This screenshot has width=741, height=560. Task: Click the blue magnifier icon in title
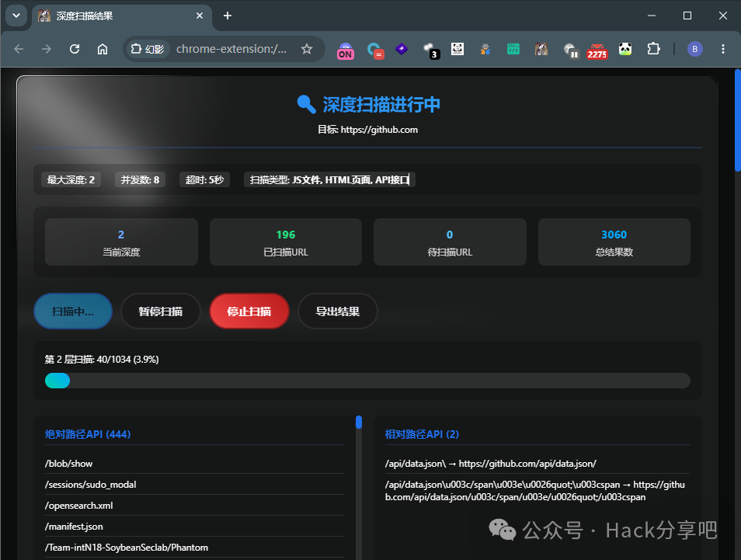point(306,104)
